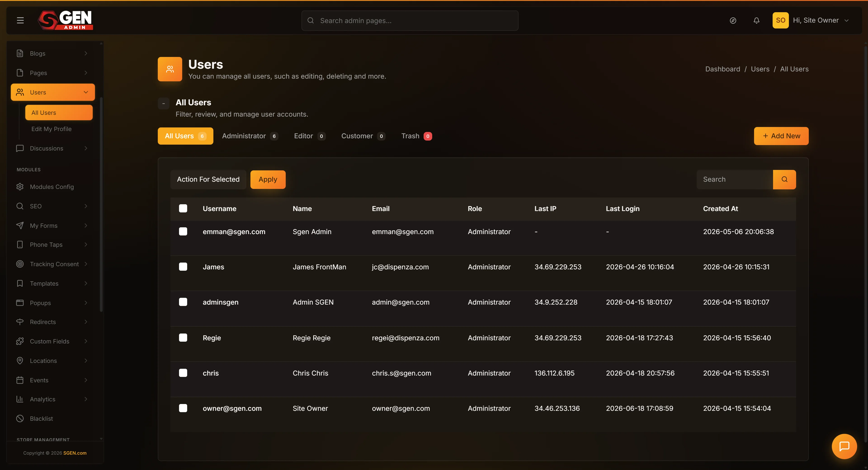This screenshot has width=868, height=470.
Task: Expand the SEO menu chevron
Action: pyautogui.click(x=86, y=206)
